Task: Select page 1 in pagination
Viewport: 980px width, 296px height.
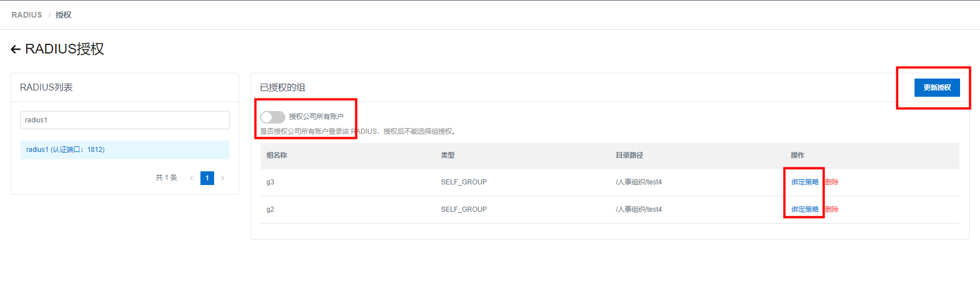Action: click(207, 178)
